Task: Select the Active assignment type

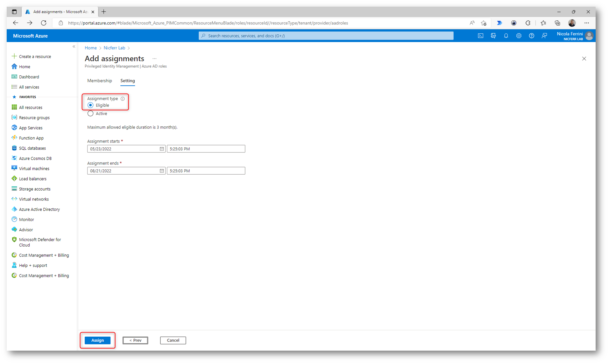Action: 90,114
